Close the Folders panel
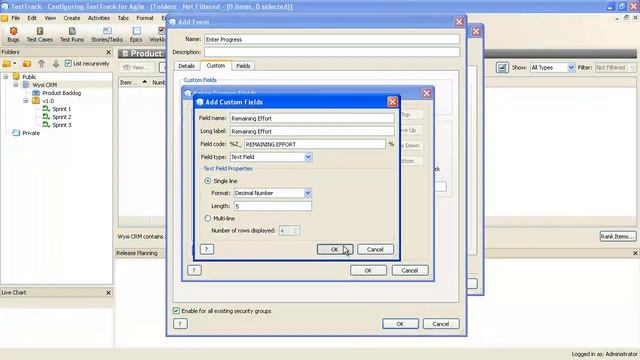This screenshot has height=360, width=640. coord(108,52)
